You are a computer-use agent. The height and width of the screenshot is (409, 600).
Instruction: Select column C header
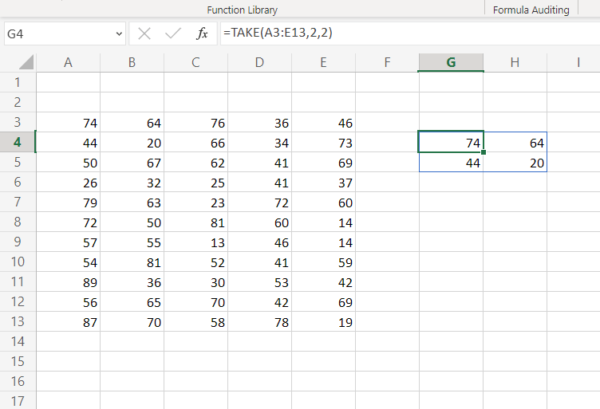pyautogui.click(x=196, y=62)
